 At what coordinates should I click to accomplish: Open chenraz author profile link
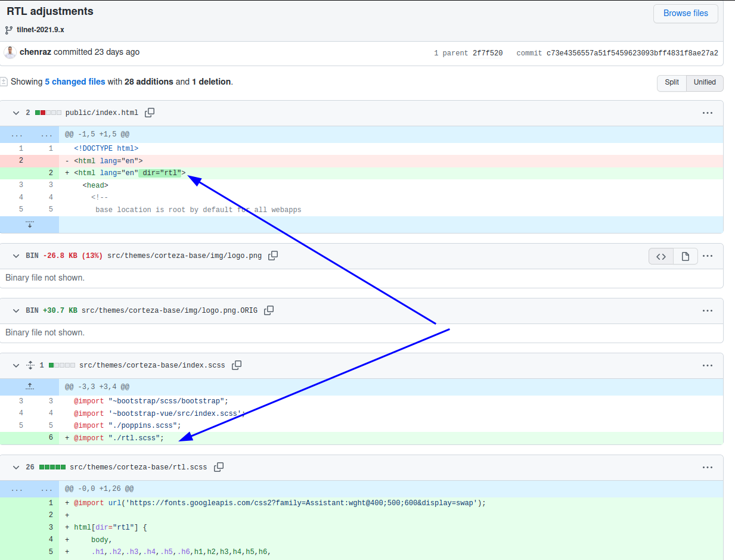pyautogui.click(x=35, y=52)
